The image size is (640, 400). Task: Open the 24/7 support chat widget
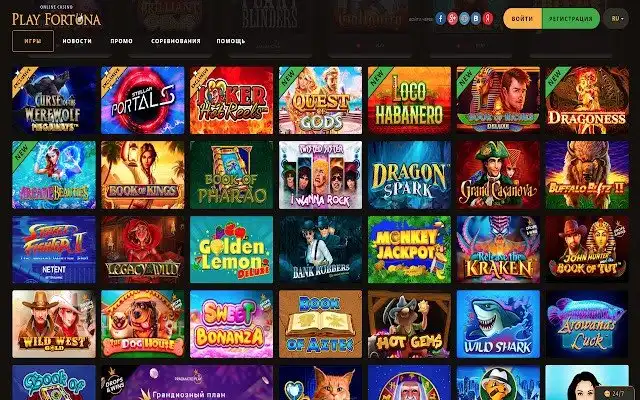click(x=616, y=393)
